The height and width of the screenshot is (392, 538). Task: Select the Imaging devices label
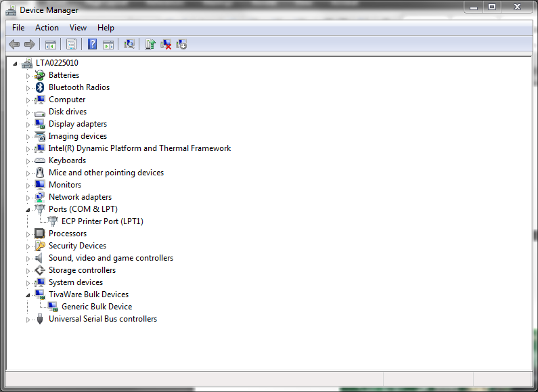(x=78, y=136)
